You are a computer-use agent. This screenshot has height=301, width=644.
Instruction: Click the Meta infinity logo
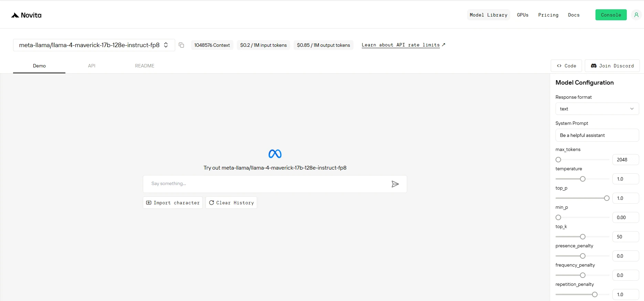pos(275,154)
